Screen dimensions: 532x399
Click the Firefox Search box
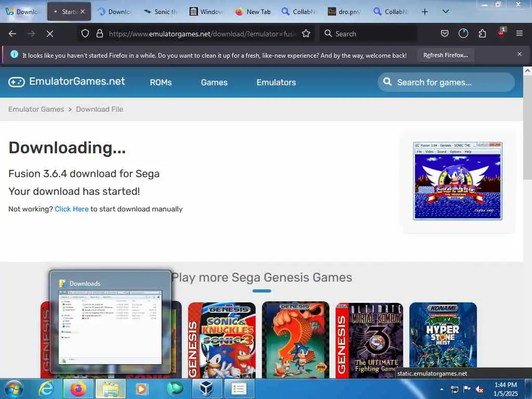pos(368,34)
